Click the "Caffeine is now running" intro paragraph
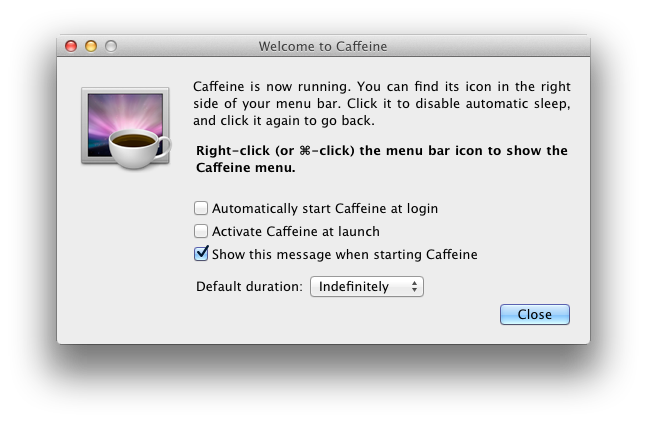Image resolution: width=647 pixels, height=423 pixels. pos(382,104)
